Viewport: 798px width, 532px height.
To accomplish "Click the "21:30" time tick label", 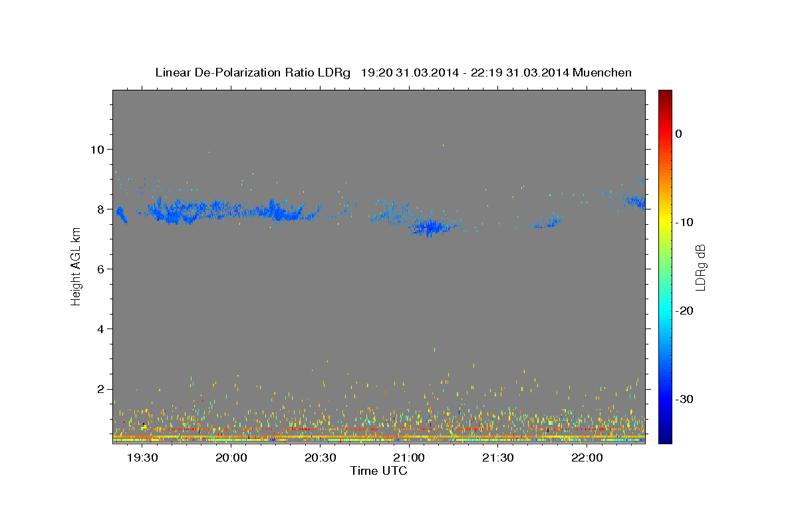I will tap(497, 458).
